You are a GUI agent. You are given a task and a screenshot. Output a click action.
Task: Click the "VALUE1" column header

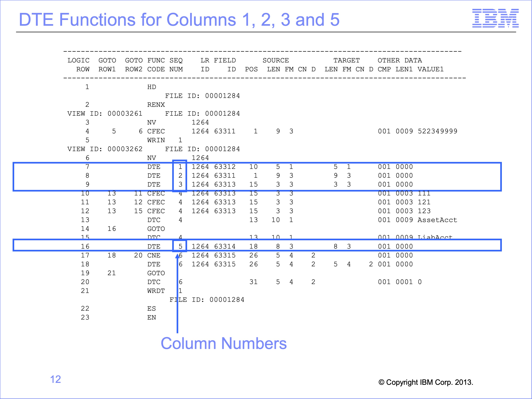tap(431, 69)
